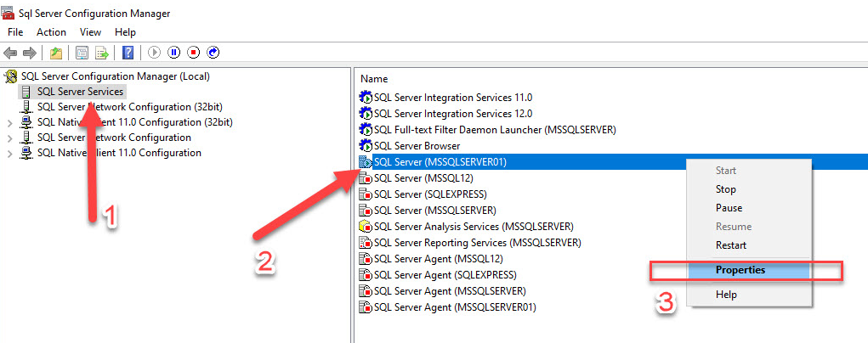Expand SQL Native Client 11.0 Configuration (32bit)
Screen dimensions: 868x343
point(9,122)
